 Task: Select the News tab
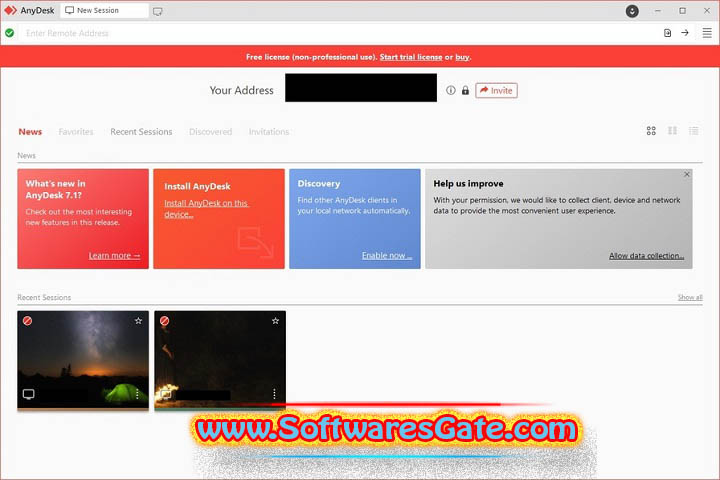click(30, 132)
